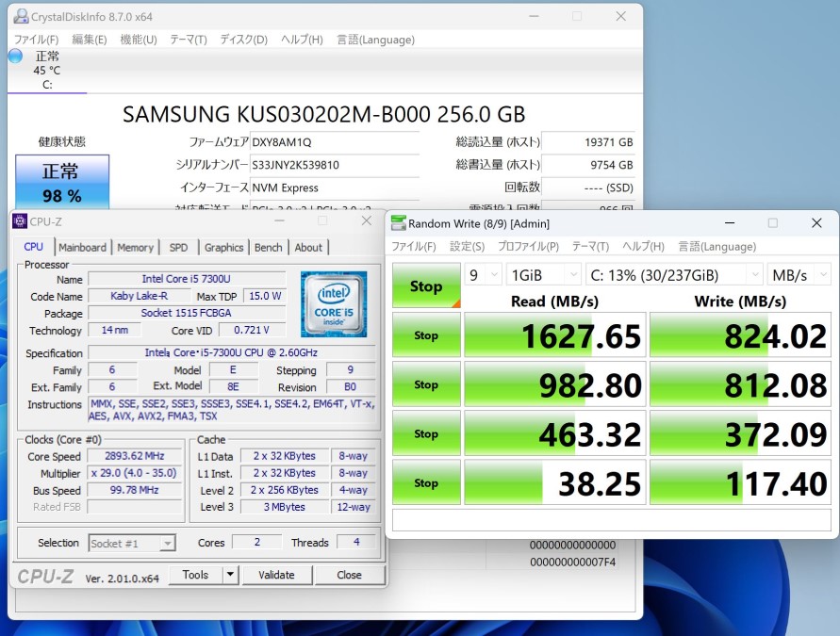This screenshot has width=840, height=636.
Task: Open 設定(S) menu in CrystalDiskMark
Action: coord(468,246)
